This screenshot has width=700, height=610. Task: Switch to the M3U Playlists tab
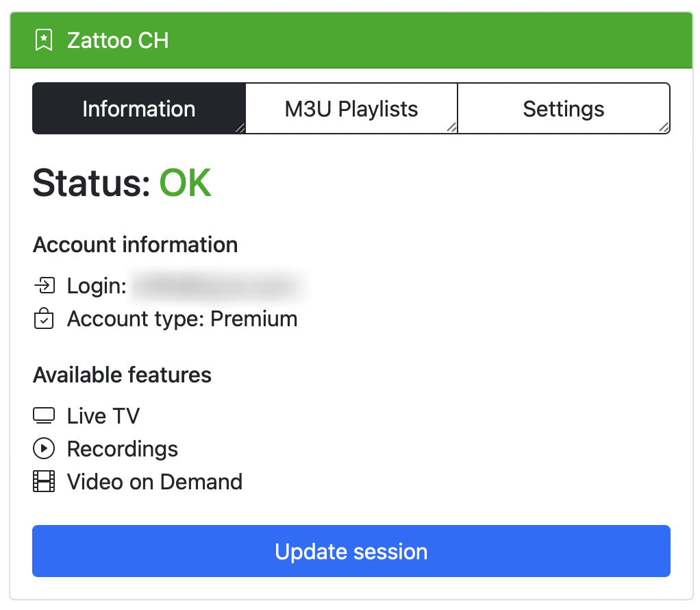tap(351, 108)
